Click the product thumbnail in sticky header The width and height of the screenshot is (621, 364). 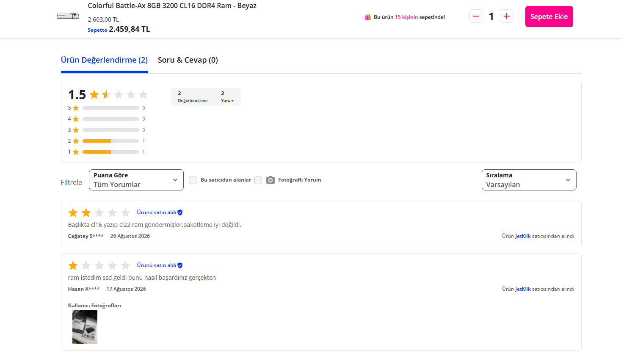click(68, 16)
